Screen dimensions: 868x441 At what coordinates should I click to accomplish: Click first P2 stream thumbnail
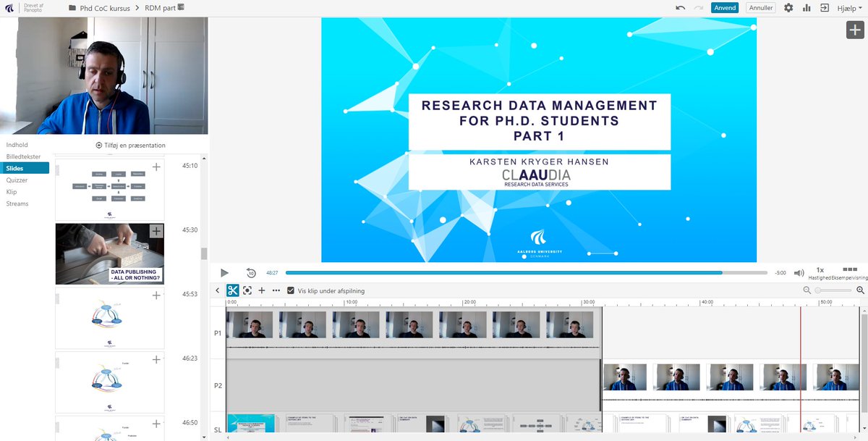click(626, 377)
